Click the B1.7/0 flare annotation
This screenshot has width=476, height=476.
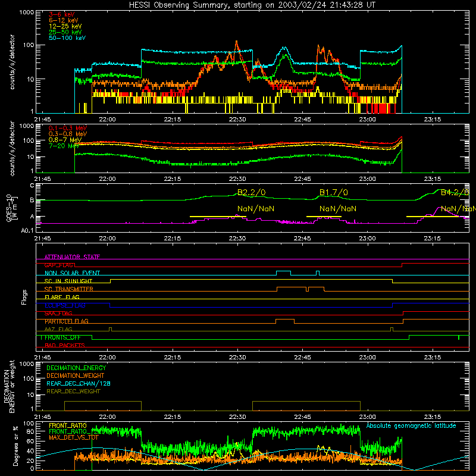(x=334, y=192)
